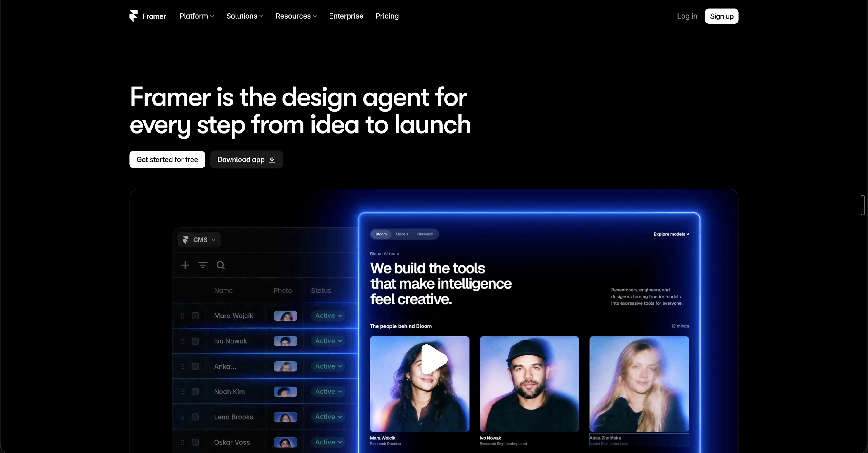Screen dimensions: 868x453
Task: Tick the checkbox for Ivo Nowak
Action: pyautogui.click(x=196, y=341)
